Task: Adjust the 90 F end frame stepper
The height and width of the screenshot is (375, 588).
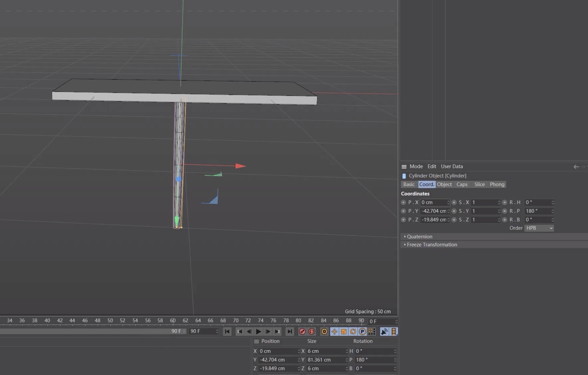Action: (217, 331)
